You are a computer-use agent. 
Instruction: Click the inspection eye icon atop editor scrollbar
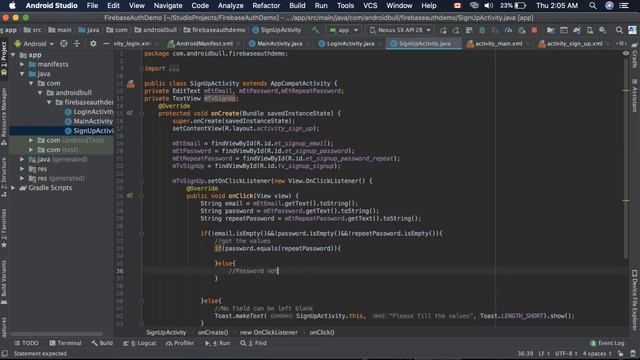tap(626, 53)
